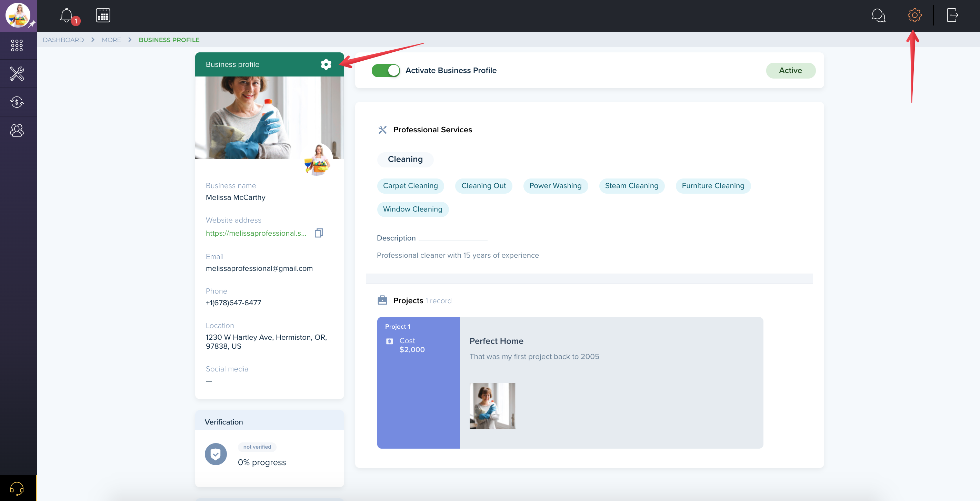
Task: Click the 1230 W Hartley Ave location
Action: coord(266,341)
